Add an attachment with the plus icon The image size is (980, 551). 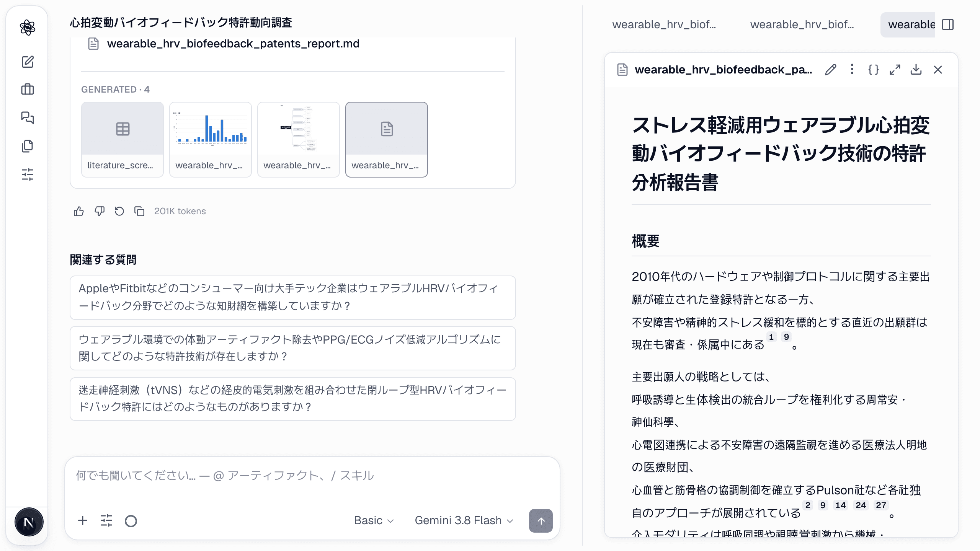(83, 520)
